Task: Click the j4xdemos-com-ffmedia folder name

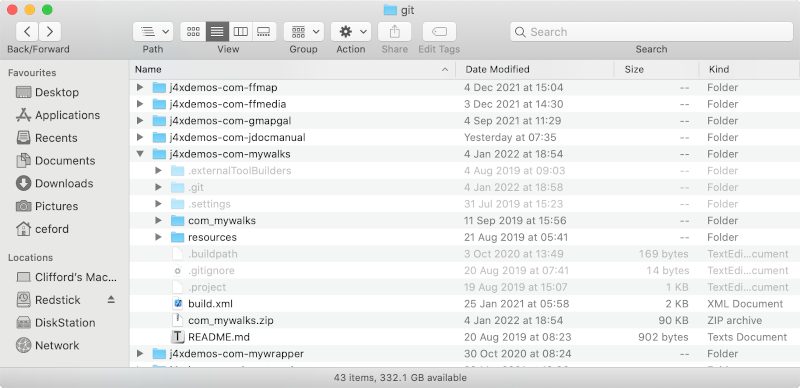Action: pyautogui.click(x=228, y=104)
